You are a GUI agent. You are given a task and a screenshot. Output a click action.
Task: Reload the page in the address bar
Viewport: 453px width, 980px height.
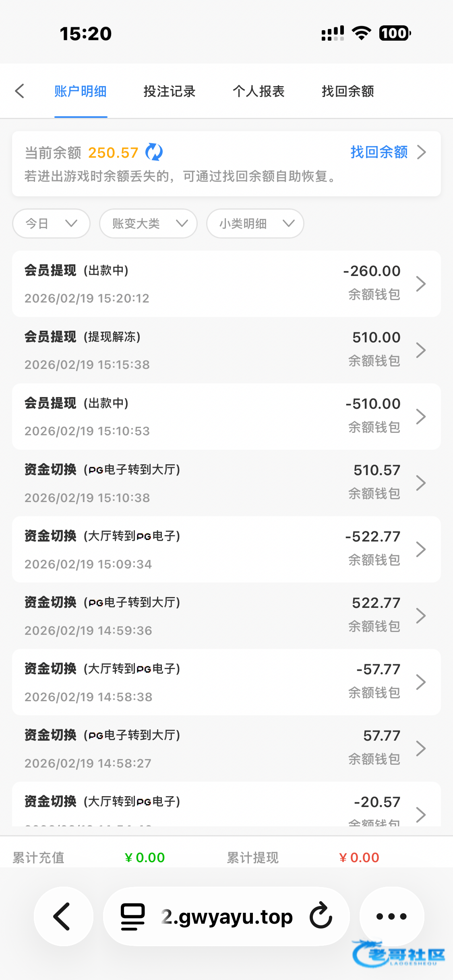[x=321, y=916]
